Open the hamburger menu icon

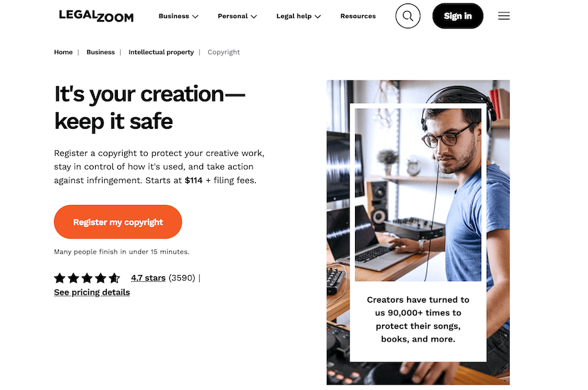tap(503, 16)
